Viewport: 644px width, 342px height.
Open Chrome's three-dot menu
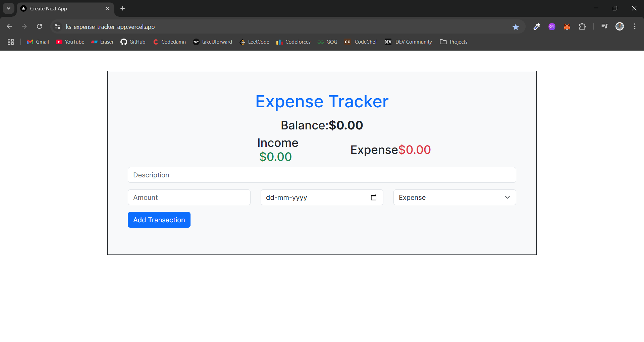pyautogui.click(x=635, y=26)
